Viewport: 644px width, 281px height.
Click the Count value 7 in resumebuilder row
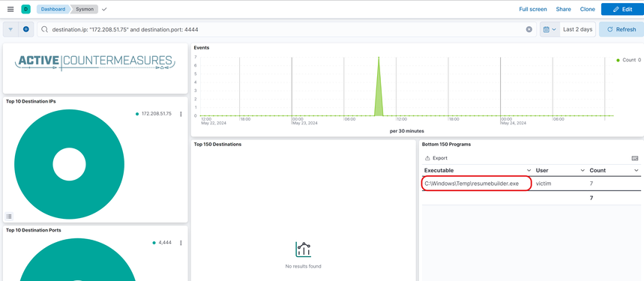click(x=592, y=184)
